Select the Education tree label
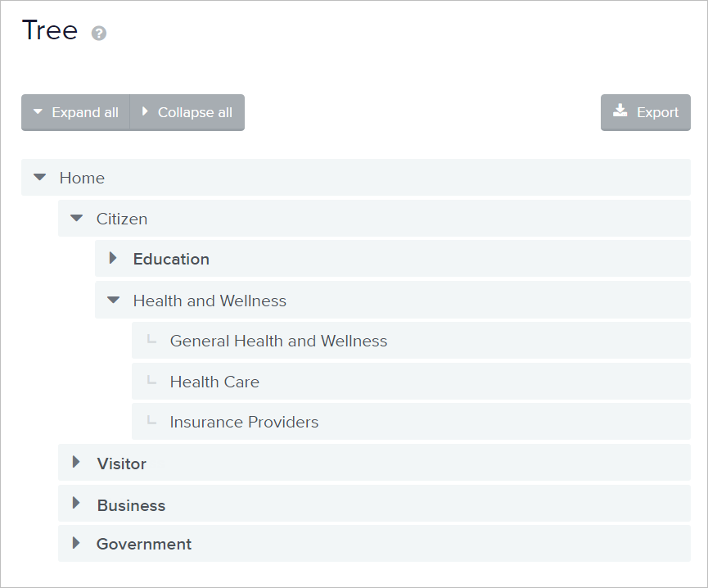The width and height of the screenshot is (708, 588). point(171,260)
